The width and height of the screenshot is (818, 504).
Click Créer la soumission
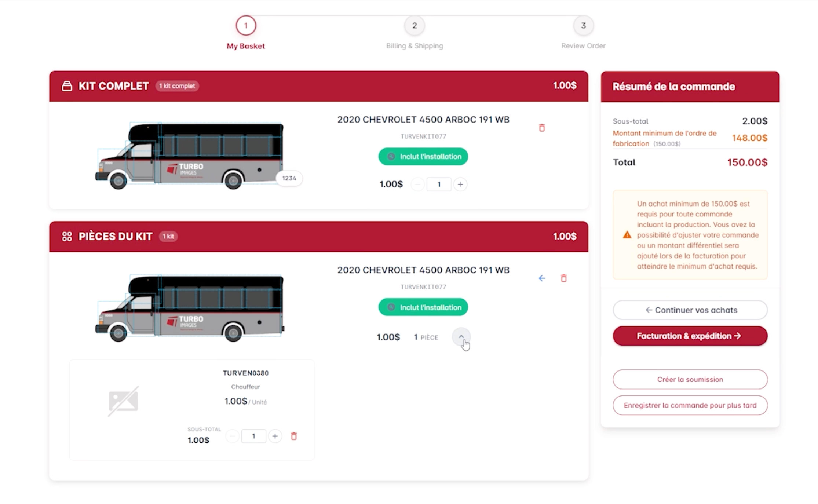coord(690,379)
